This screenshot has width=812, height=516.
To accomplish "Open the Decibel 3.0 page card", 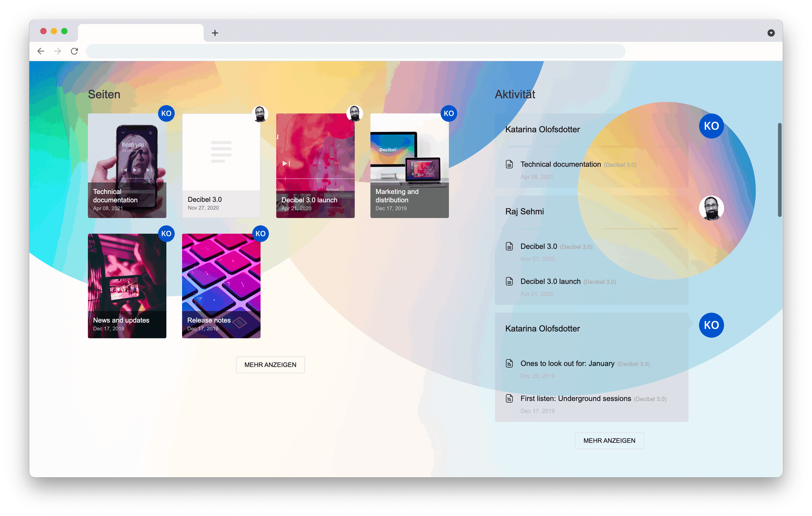I will 221,165.
